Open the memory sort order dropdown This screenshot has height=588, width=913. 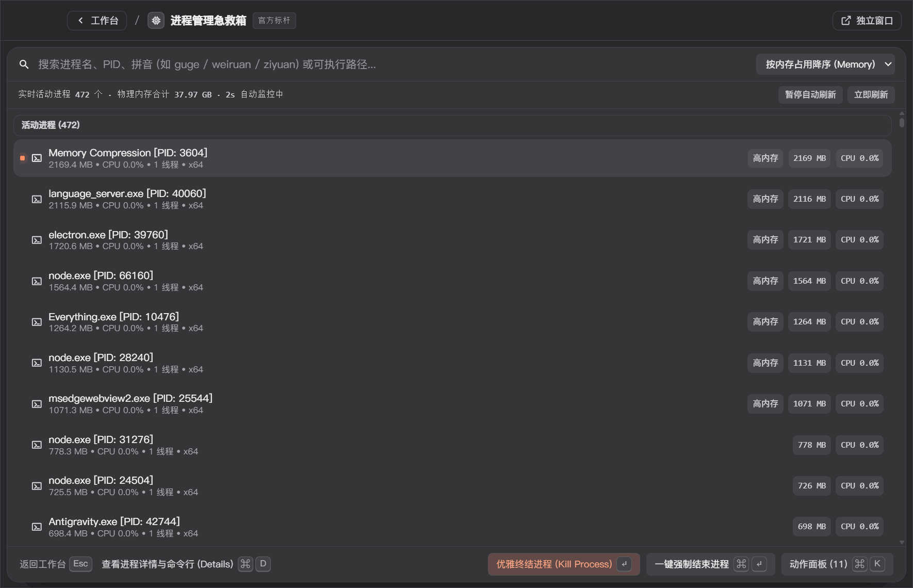(x=825, y=64)
